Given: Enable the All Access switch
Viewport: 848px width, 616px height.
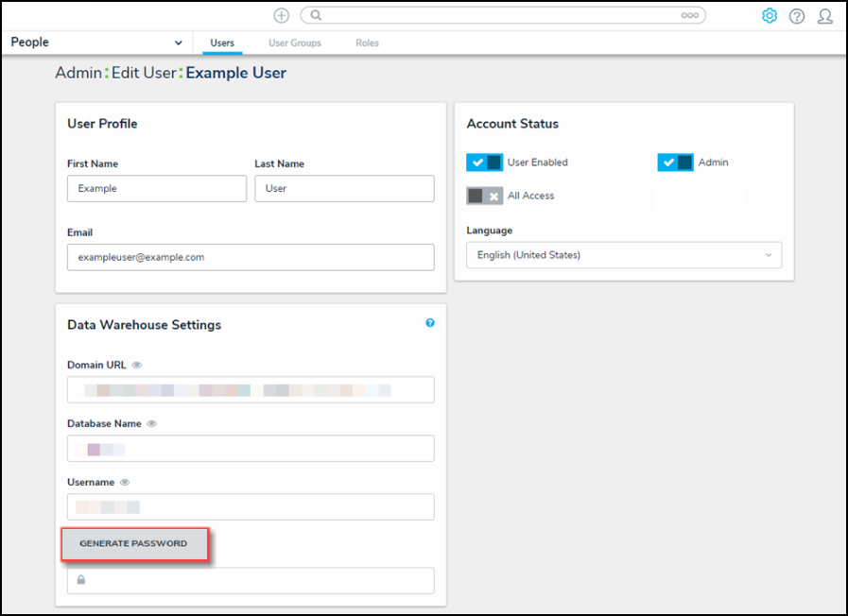Looking at the screenshot, I should pyautogui.click(x=485, y=196).
